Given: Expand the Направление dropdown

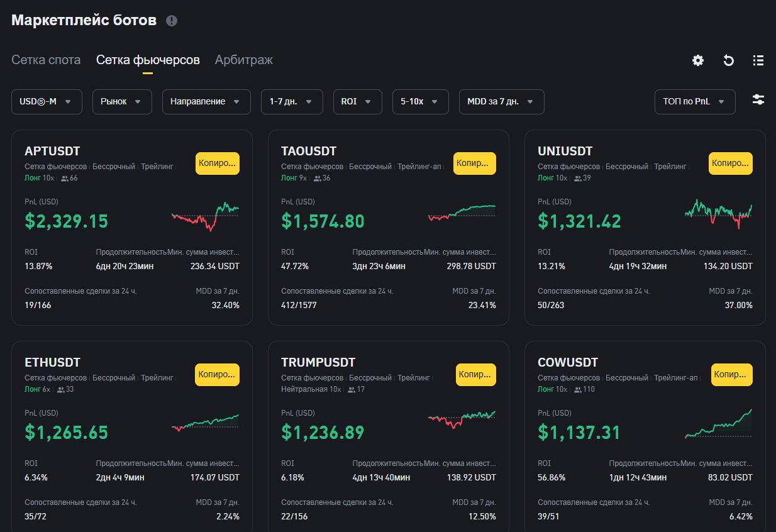Looking at the screenshot, I should pos(206,102).
